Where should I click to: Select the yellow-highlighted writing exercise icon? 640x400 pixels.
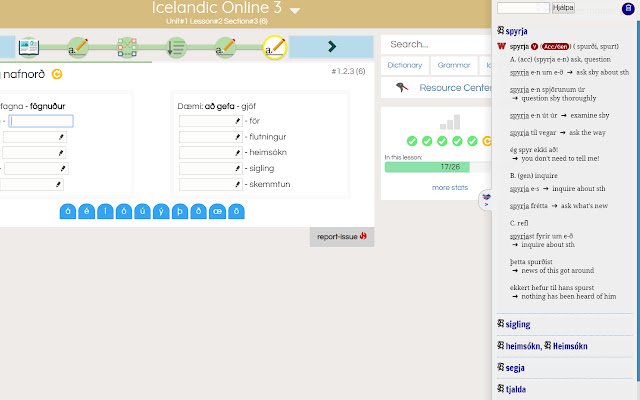(274, 47)
